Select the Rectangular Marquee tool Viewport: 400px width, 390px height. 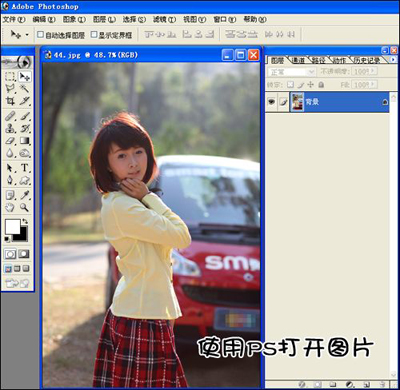pos(10,76)
